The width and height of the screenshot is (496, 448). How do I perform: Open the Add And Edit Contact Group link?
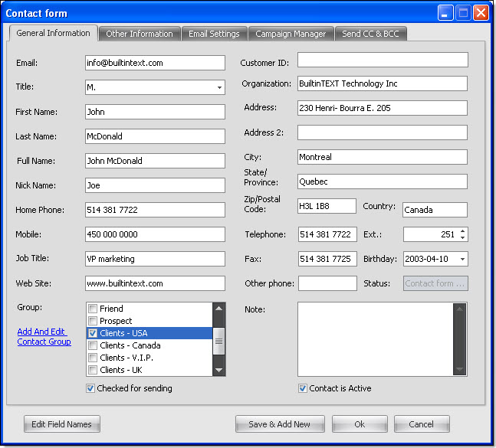(44, 336)
